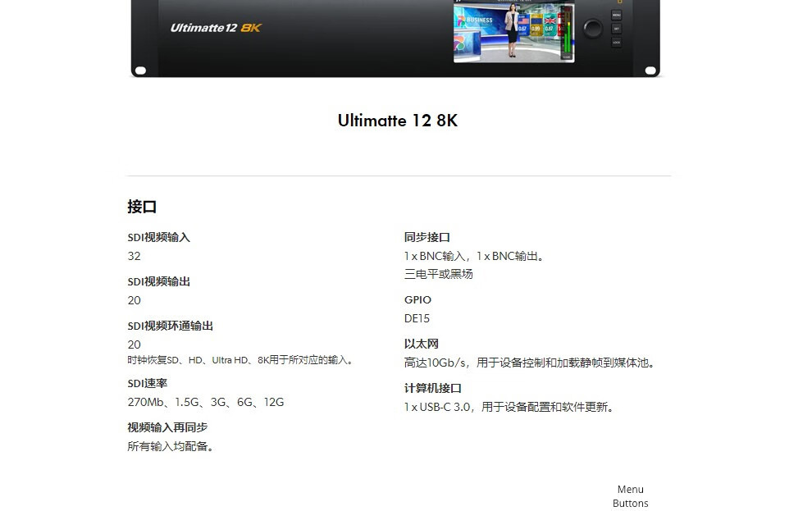Click the Ultimatte 12 8K product title

click(398, 121)
